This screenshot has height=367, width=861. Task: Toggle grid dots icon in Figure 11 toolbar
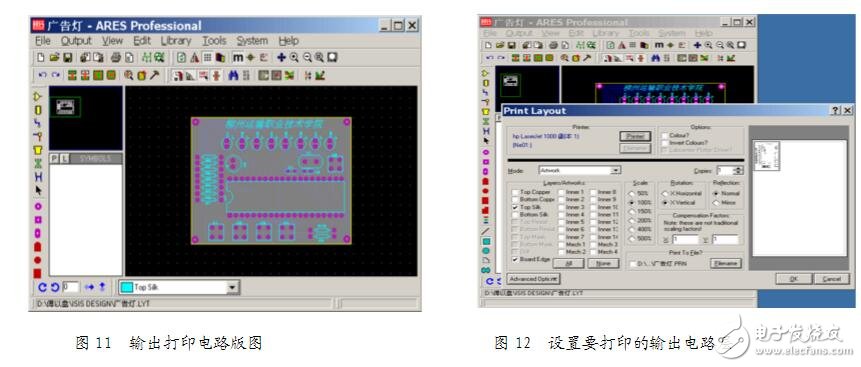[x=207, y=57]
